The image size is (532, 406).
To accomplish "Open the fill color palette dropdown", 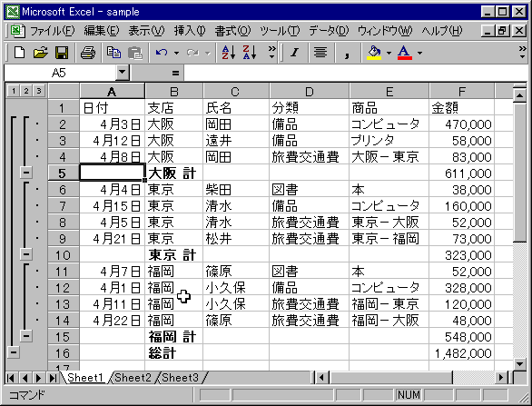I will [389, 53].
